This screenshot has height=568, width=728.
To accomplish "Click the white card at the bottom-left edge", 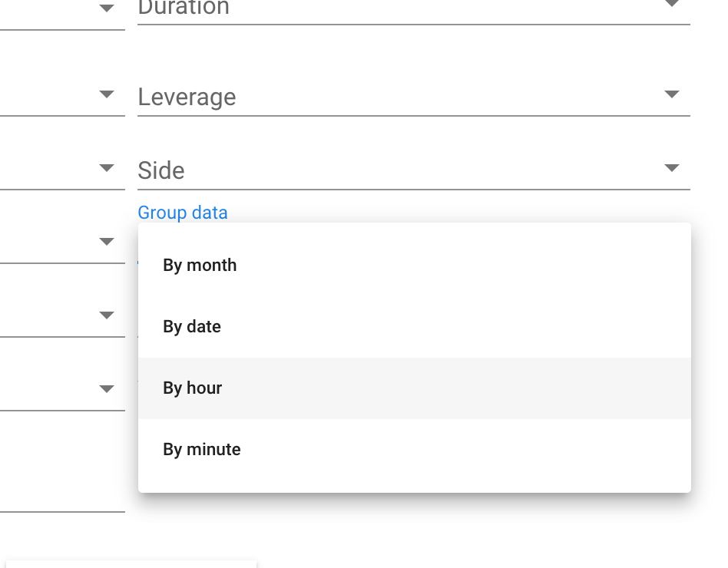I will point(131,564).
